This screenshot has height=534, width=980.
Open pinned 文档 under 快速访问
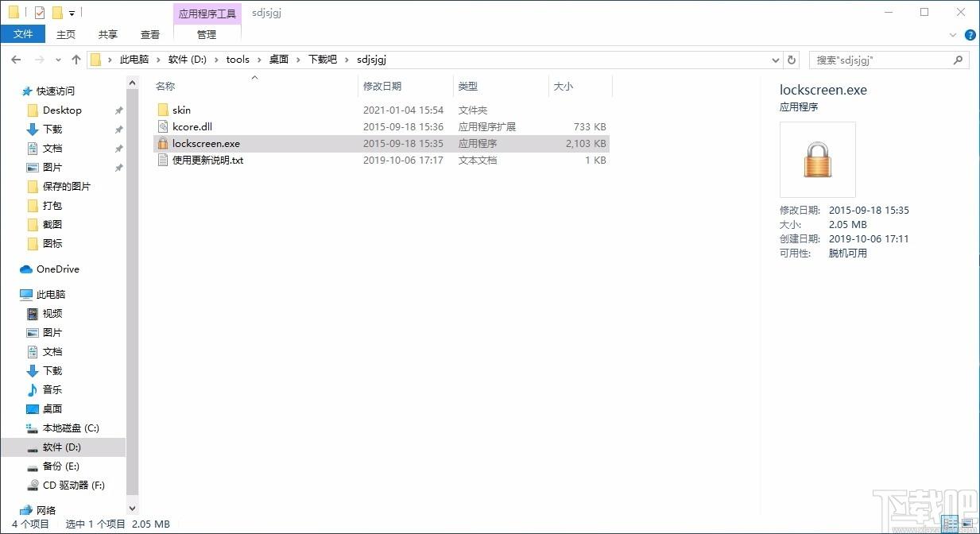point(52,148)
